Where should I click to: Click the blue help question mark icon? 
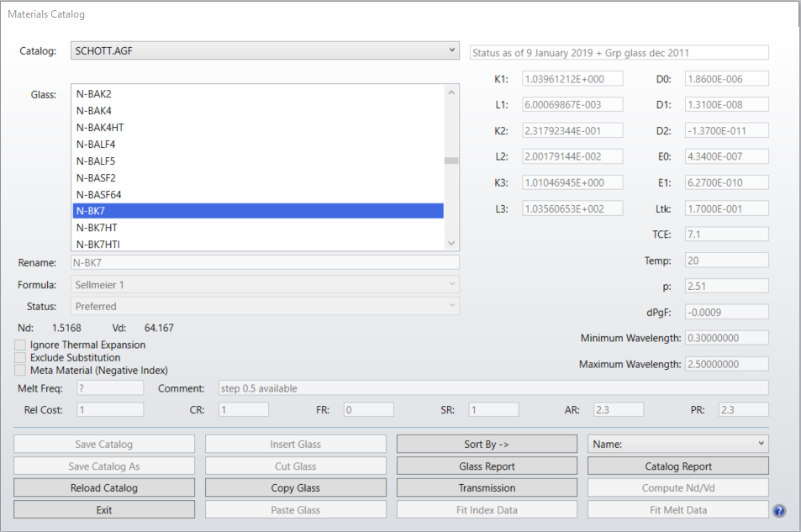click(779, 510)
